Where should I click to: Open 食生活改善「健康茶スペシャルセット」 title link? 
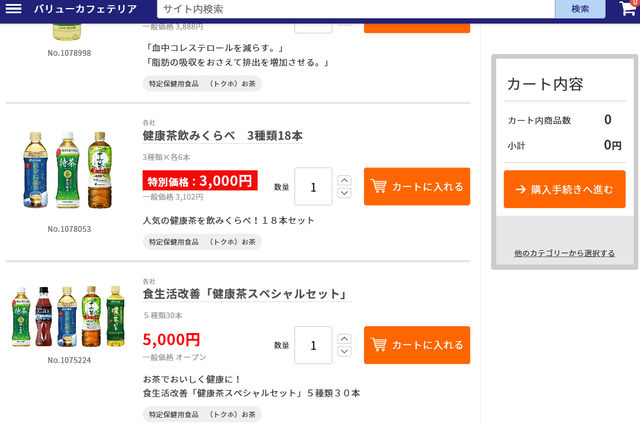pyautogui.click(x=245, y=294)
